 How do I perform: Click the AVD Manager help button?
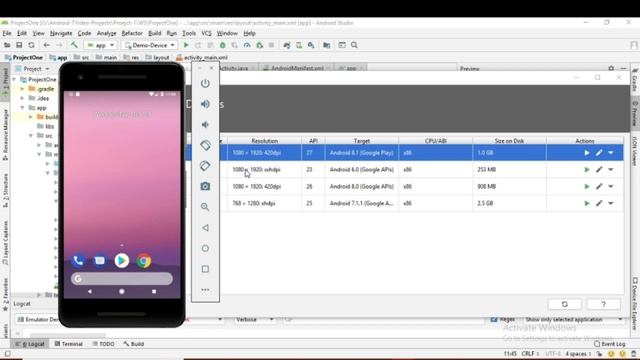click(603, 304)
